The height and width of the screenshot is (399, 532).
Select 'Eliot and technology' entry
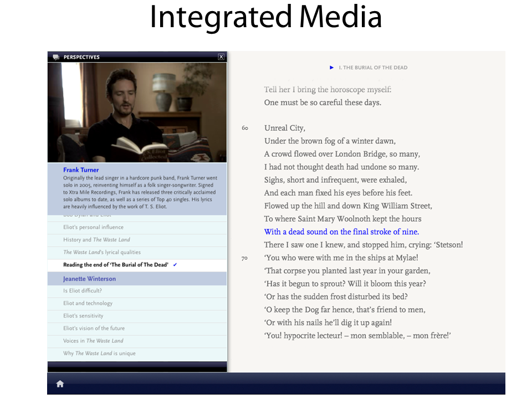88,303
